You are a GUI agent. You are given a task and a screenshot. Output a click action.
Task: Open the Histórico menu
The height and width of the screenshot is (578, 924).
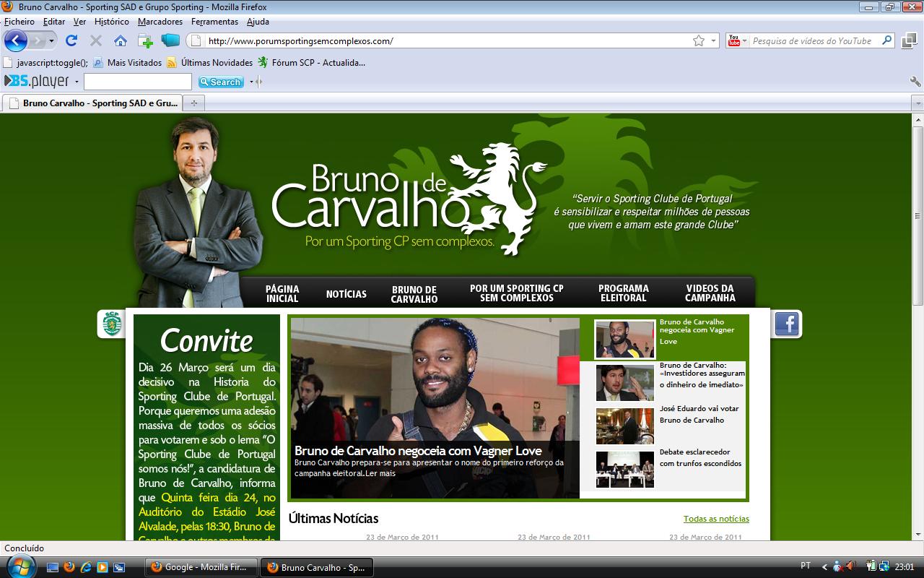[x=112, y=22]
